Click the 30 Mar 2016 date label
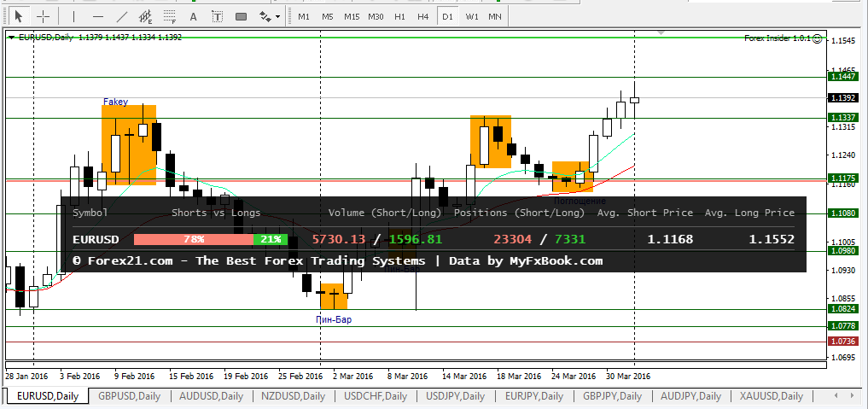 click(628, 376)
